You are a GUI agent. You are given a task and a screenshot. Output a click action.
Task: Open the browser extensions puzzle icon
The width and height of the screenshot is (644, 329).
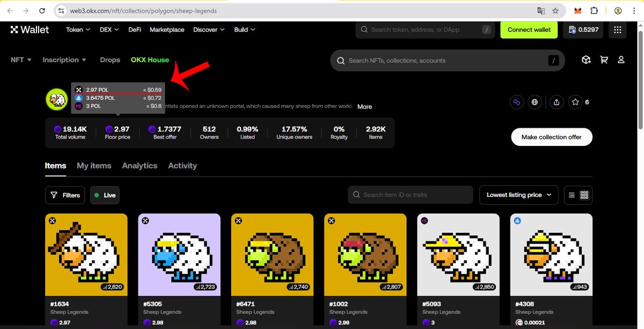click(594, 10)
